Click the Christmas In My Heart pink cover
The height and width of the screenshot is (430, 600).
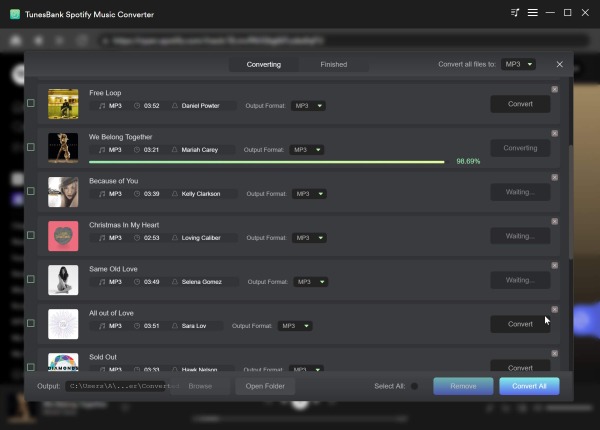(63, 236)
